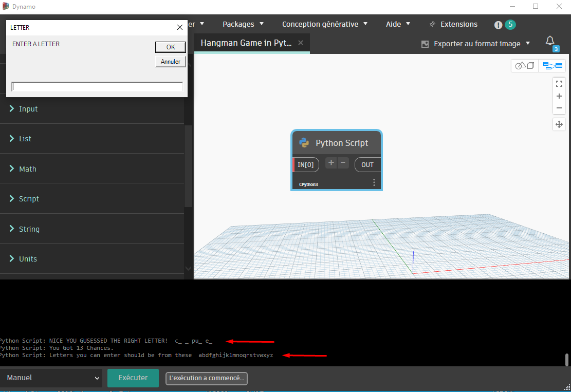Viewport: 571px width, 392px height.
Task: Click the 'ENTER A LETTER' prompt text
Action: (x=36, y=44)
